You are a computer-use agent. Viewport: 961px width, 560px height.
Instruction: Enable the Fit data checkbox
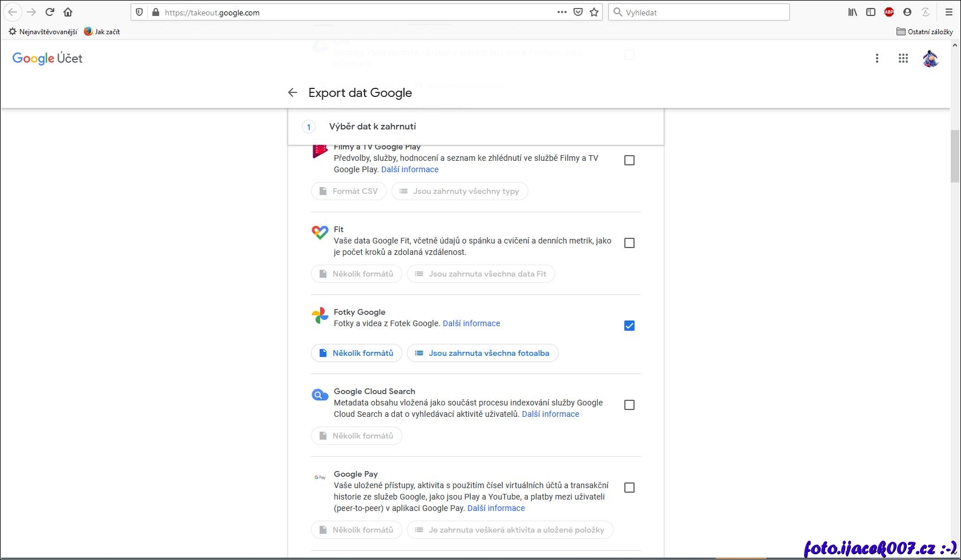click(x=629, y=243)
